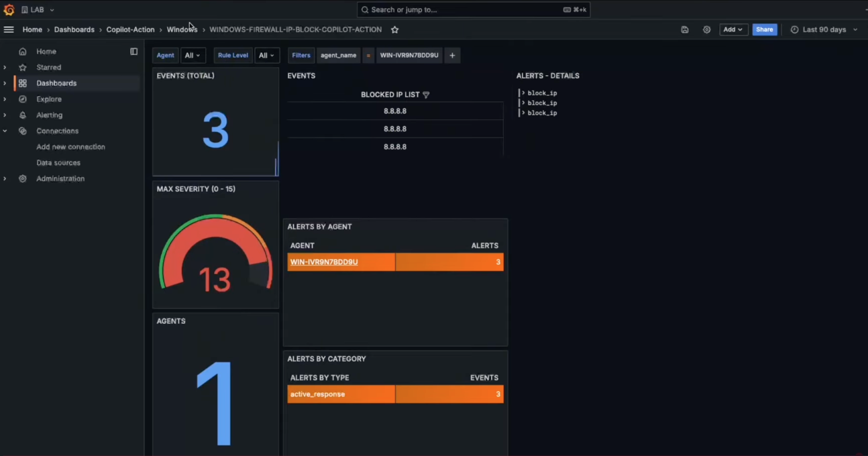Screen dimensions: 868x456
Task: Click the Alerting bell icon
Action: click(x=23, y=115)
